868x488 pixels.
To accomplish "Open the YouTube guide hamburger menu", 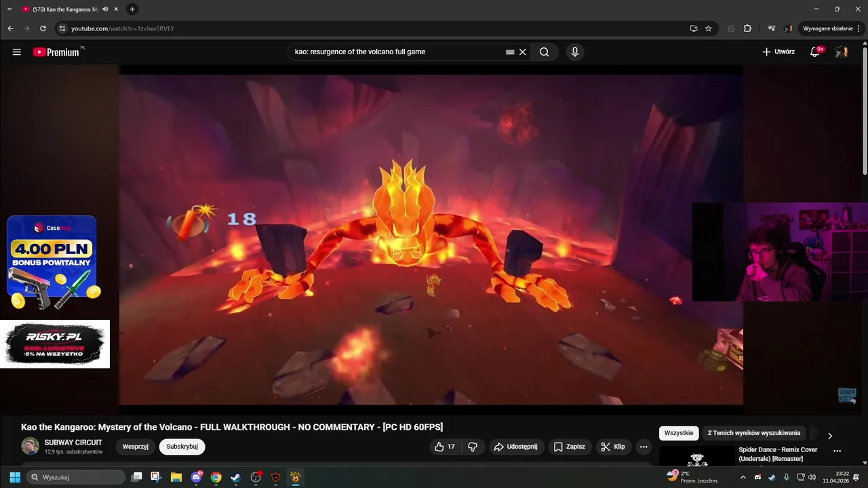I will point(16,52).
